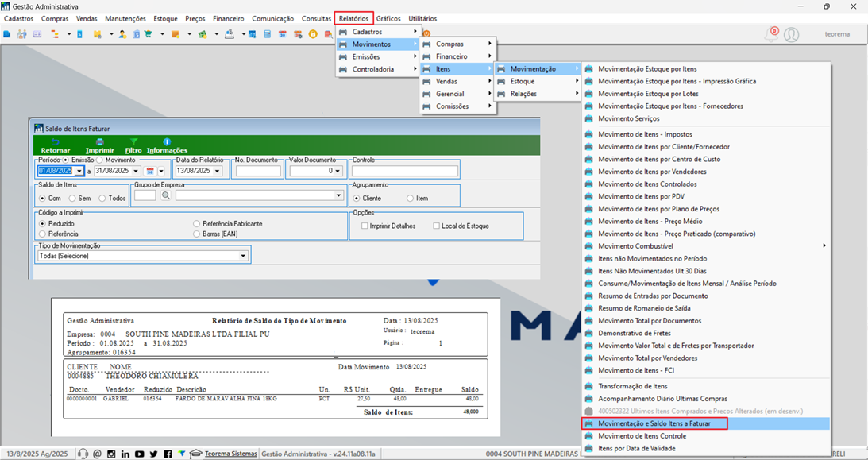Open the notification bell icon
The image size is (868, 460).
coord(770,34)
